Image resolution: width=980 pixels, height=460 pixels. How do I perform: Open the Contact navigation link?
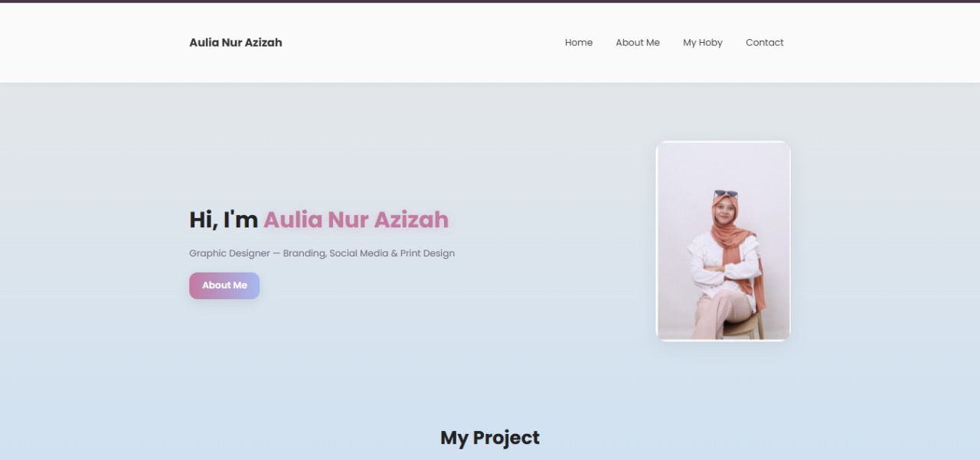tap(765, 43)
